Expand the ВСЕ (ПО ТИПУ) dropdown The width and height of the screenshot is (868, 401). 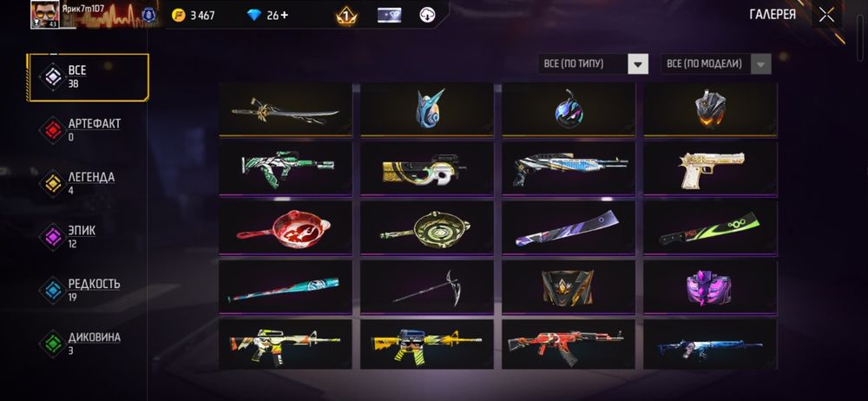click(593, 63)
